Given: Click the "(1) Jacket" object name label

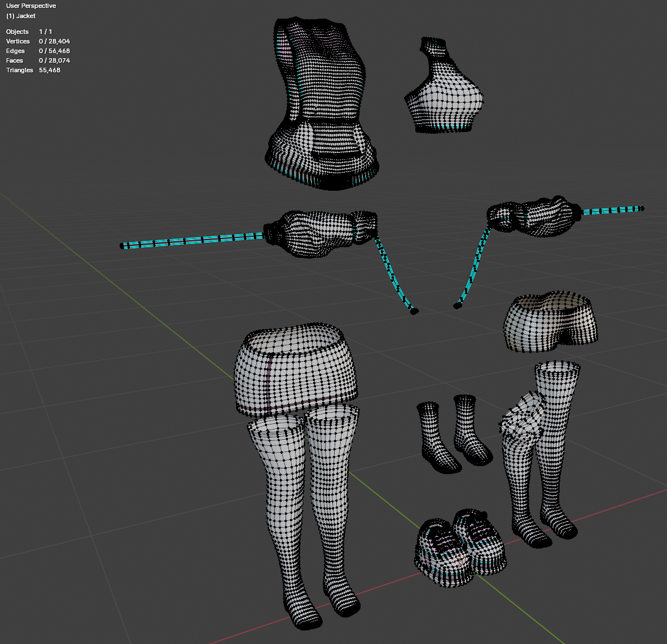Looking at the screenshot, I should pos(21,16).
